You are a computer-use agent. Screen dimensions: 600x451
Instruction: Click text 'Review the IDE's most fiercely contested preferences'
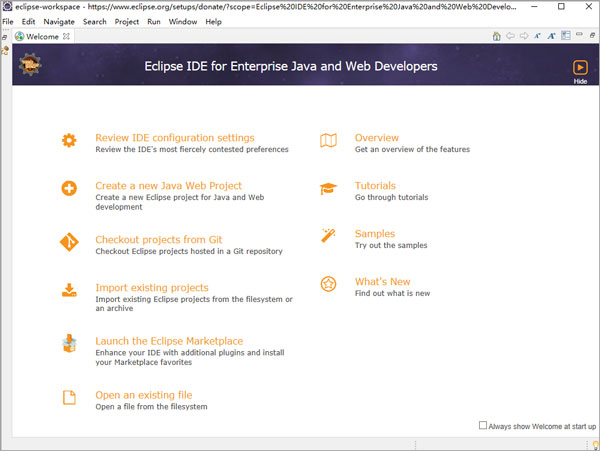[192, 149]
